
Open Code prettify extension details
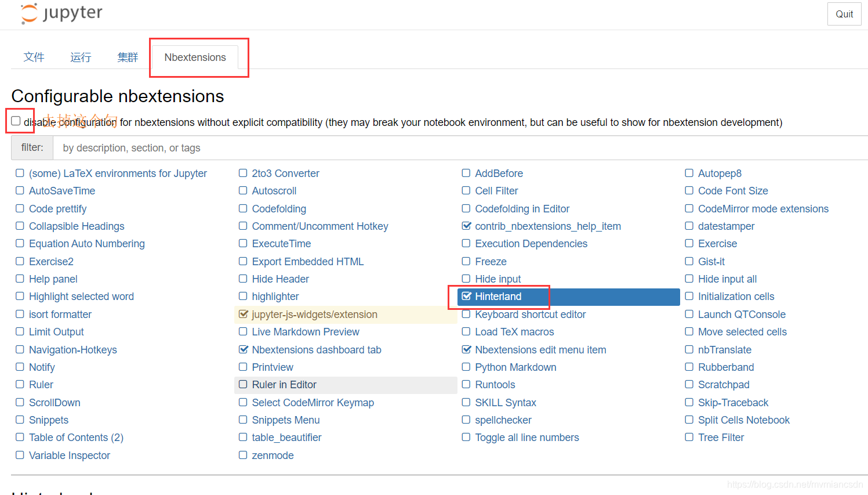57,209
